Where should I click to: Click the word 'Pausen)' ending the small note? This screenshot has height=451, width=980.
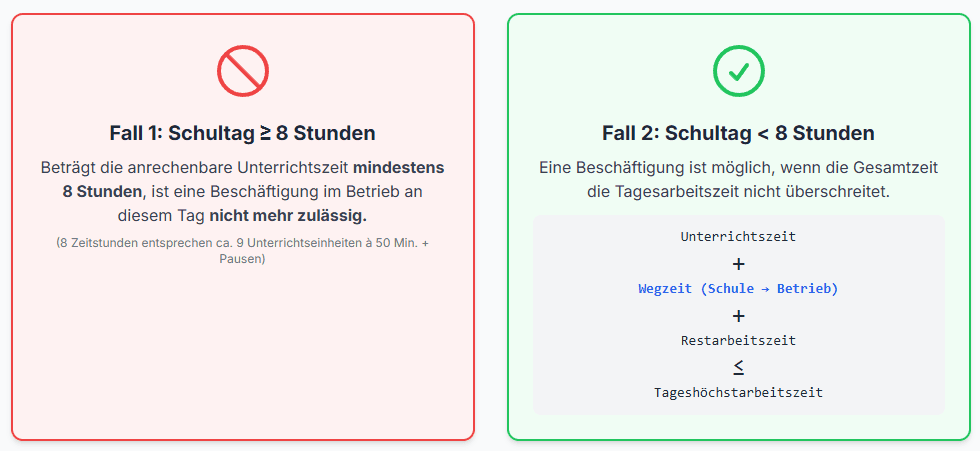[243, 259]
